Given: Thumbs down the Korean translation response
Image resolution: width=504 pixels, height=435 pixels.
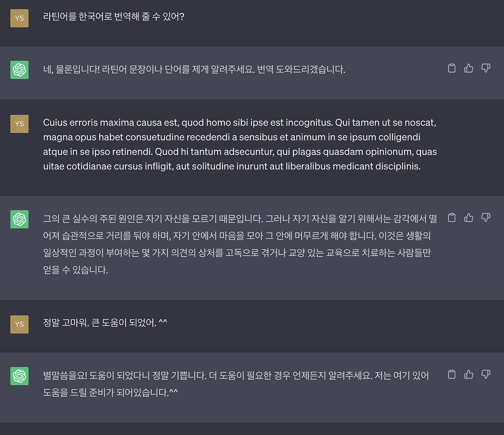Looking at the screenshot, I should click(485, 217).
